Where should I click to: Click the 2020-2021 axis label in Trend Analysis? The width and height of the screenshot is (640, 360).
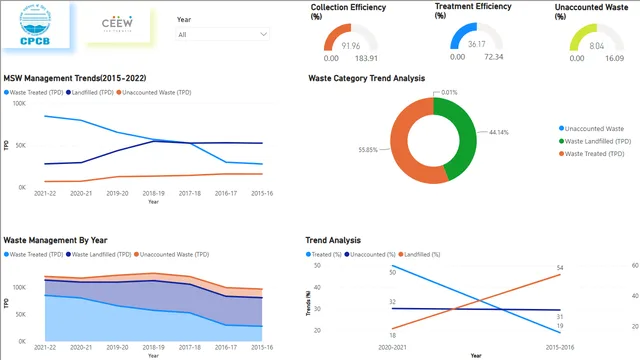pos(392,347)
